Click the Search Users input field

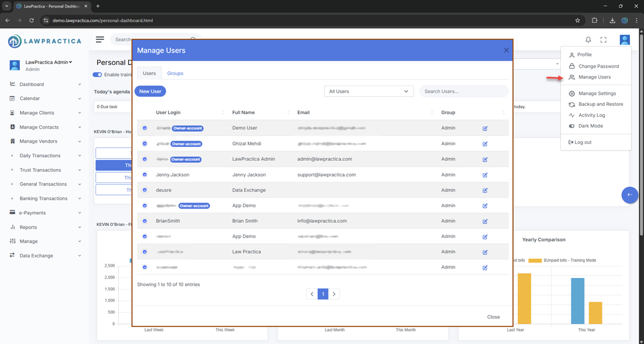point(463,91)
